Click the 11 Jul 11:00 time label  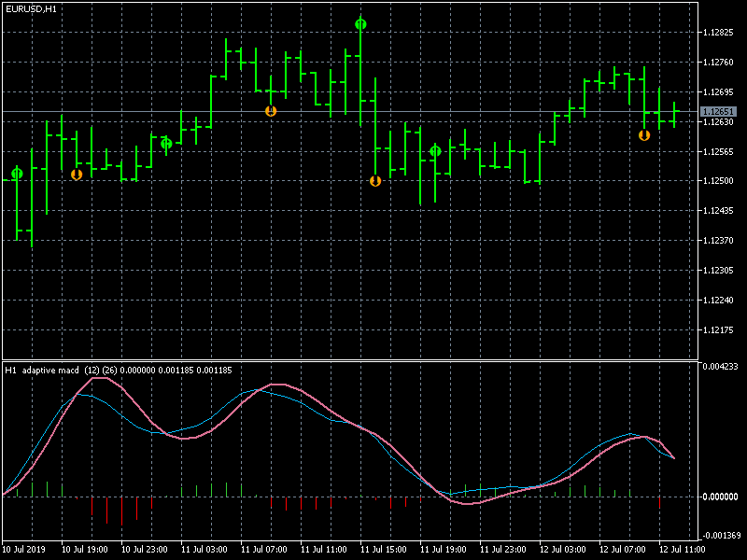coord(323,549)
